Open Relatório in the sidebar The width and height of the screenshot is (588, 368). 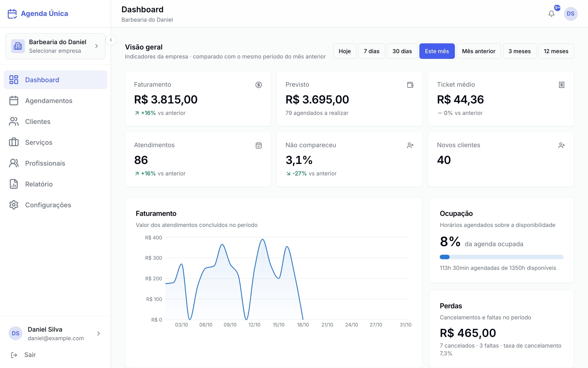pos(55,184)
